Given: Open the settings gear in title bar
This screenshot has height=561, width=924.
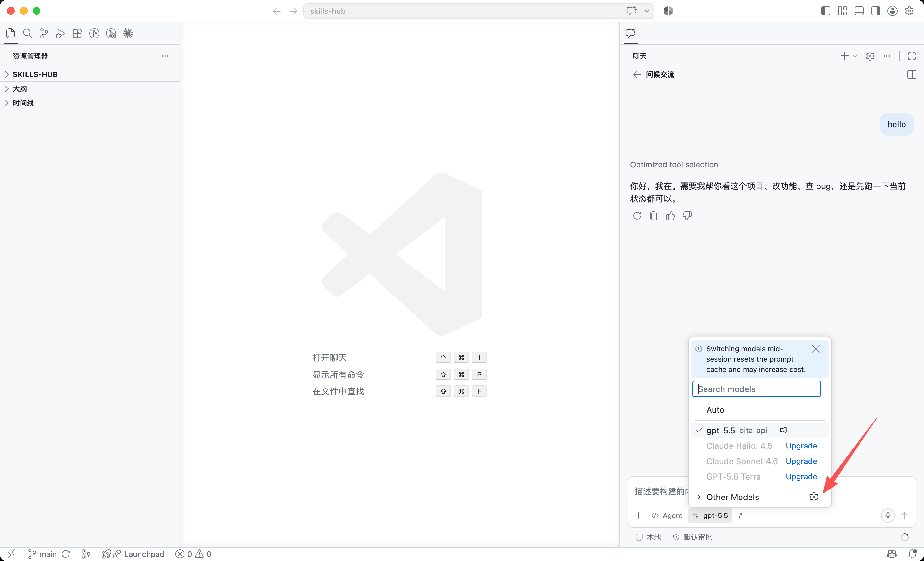Looking at the screenshot, I should [x=909, y=11].
